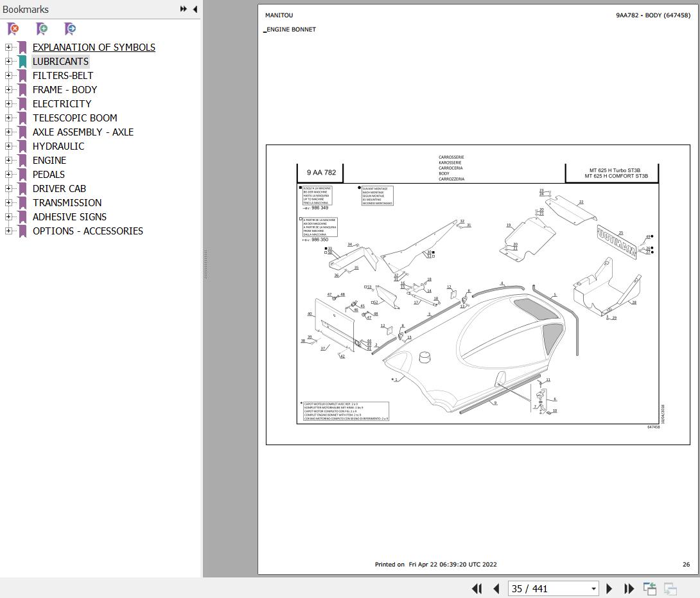Select the FRAME - BODY bookmark
Screen dimensions: 700x598
point(65,90)
